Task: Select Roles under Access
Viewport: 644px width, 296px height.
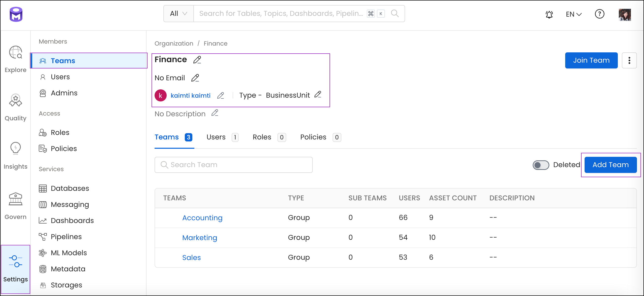Action: pos(89,132)
